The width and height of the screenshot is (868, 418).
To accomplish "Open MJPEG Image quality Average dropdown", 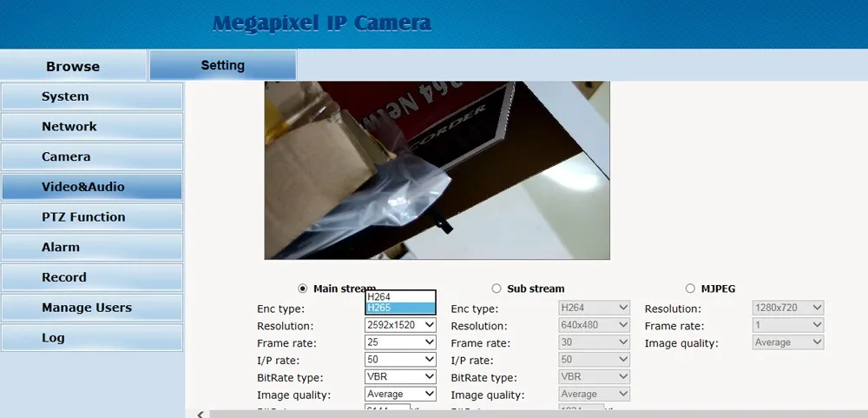I will click(788, 342).
